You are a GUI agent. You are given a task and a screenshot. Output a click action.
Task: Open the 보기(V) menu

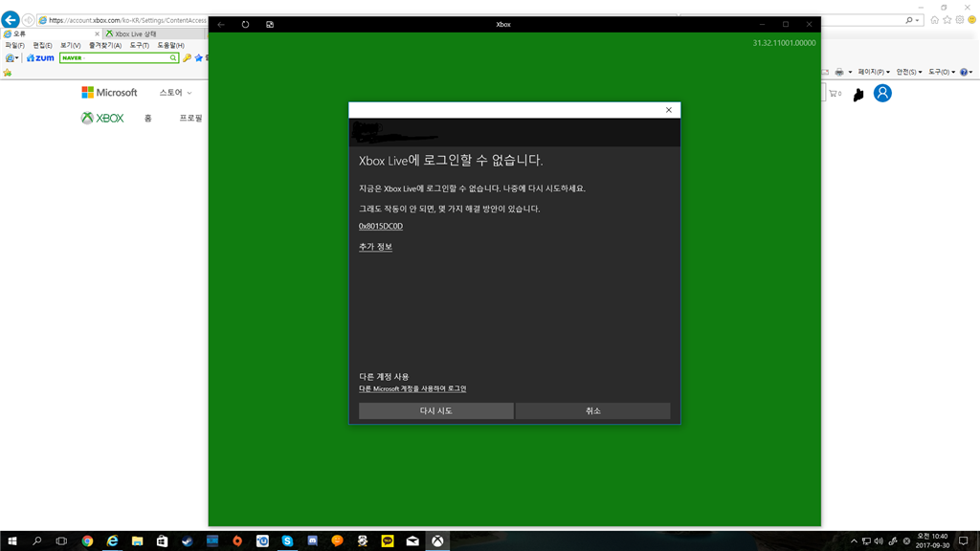click(70, 46)
